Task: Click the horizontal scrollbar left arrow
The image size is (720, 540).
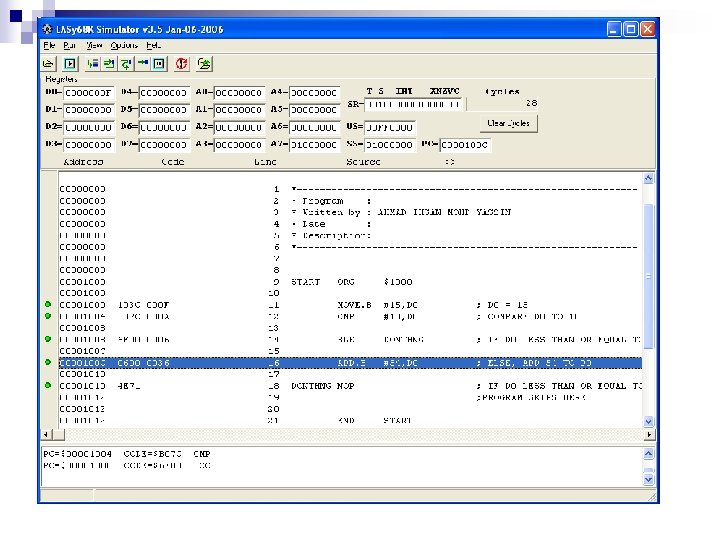Action: [46, 434]
